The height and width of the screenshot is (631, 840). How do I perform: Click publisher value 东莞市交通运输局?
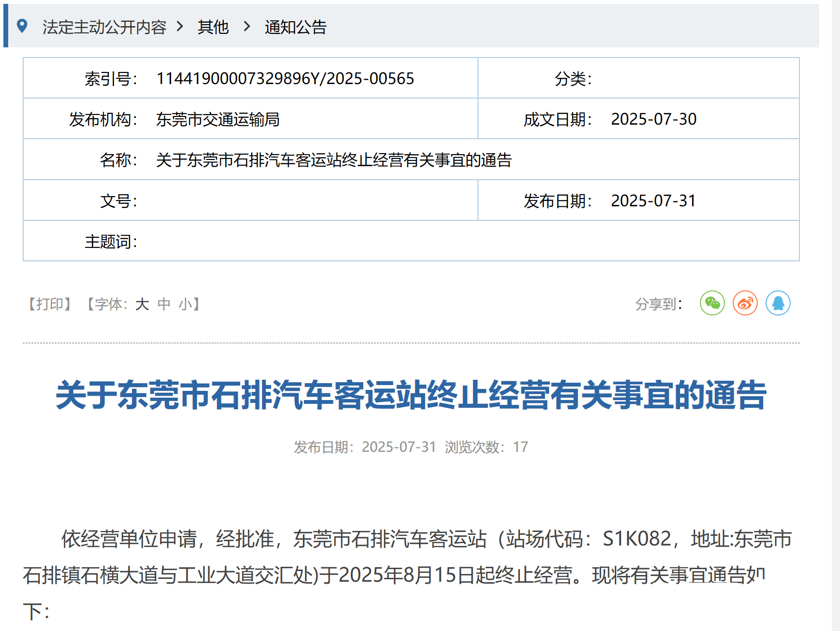point(218,119)
